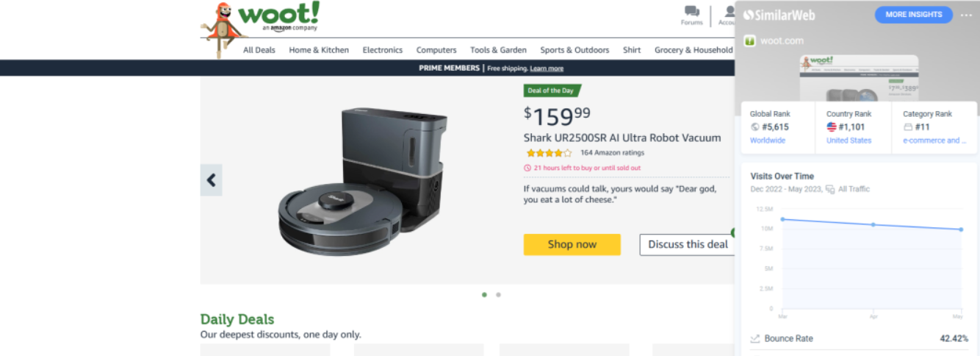This screenshot has height=356, width=980.
Task: Click the Account person icon
Action: 729,12
